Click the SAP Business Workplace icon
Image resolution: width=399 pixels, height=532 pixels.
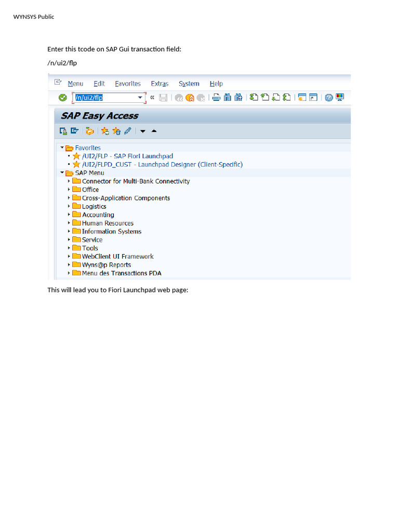(x=89, y=131)
